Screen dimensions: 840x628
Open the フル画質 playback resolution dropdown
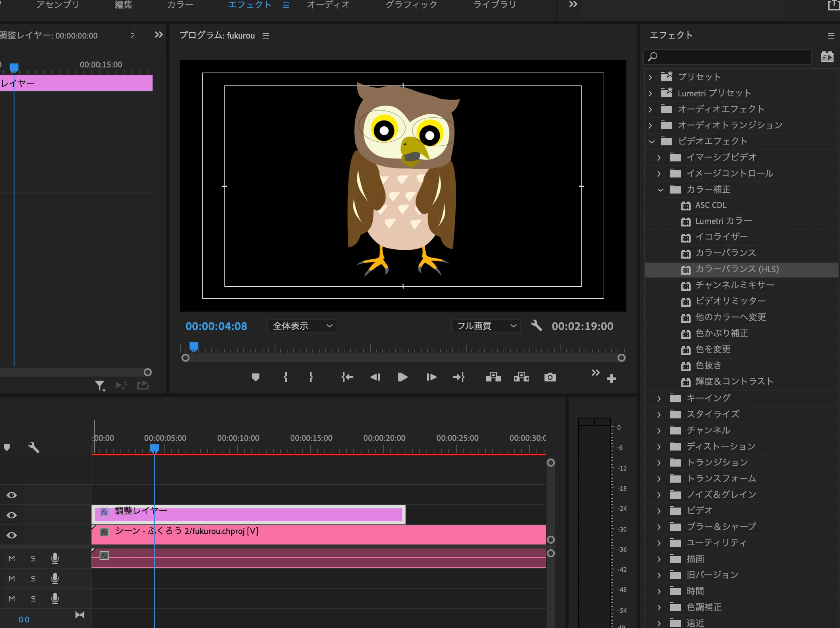(486, 326)
